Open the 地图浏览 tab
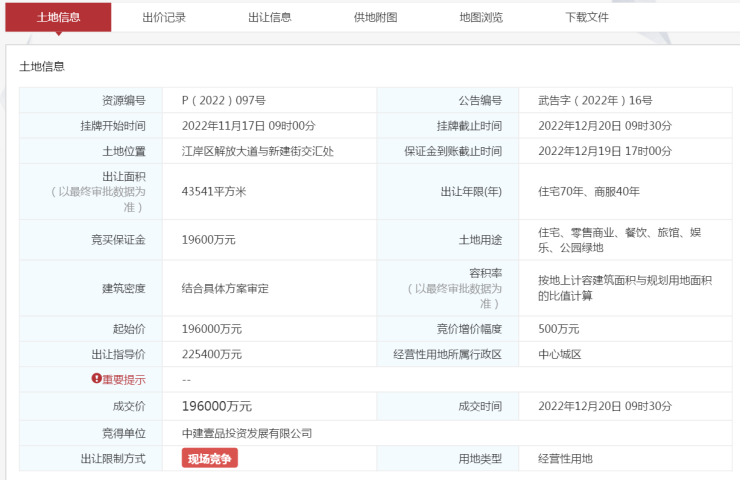 (481, 17)
